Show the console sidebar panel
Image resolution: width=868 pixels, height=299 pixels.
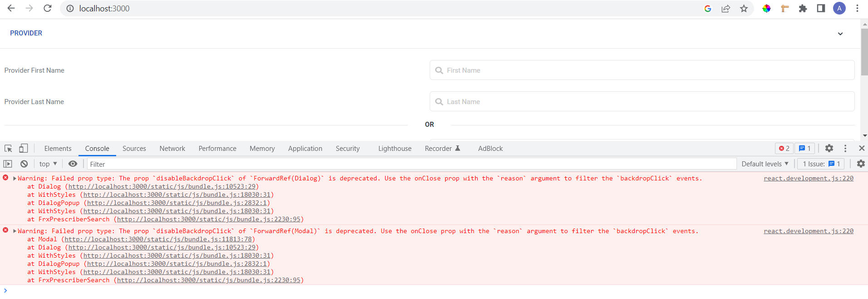click(8, 164)
